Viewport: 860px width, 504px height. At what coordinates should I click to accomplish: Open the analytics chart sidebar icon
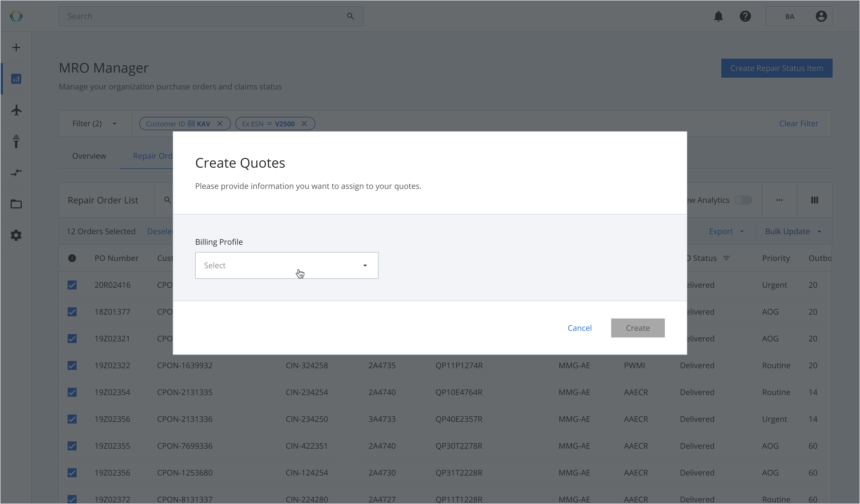point(16,79)
